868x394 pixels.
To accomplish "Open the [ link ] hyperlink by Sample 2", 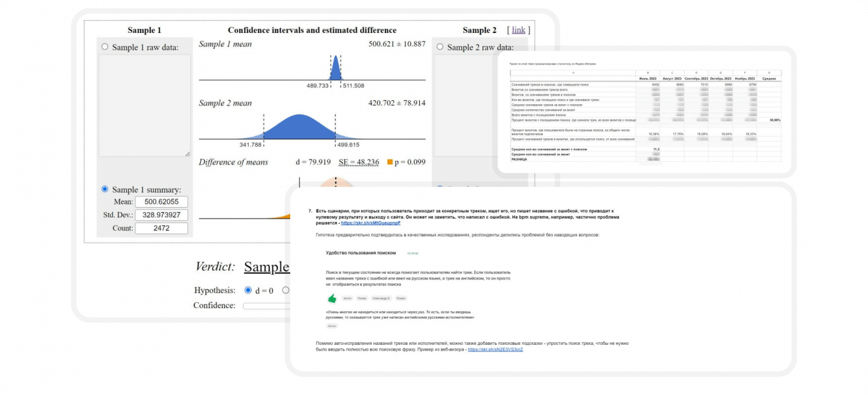I will coord(519,30).
